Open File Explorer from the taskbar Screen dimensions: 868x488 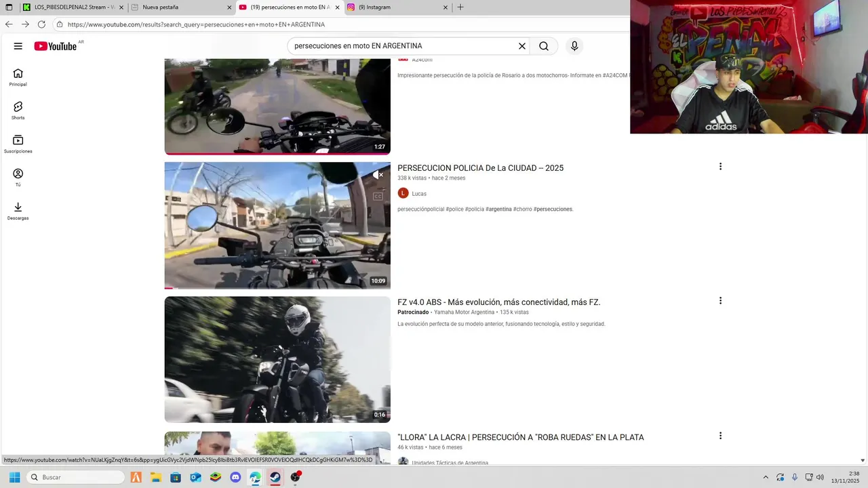click(x=155, y=477)
